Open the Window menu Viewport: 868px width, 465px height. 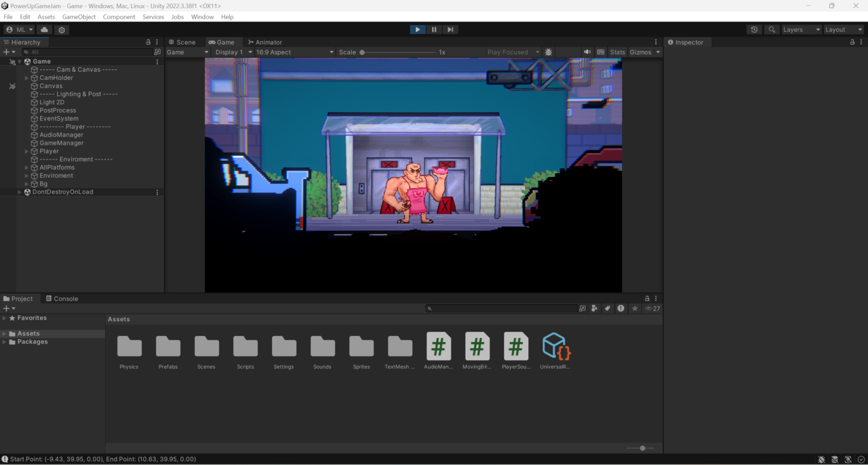pos(202,17)
